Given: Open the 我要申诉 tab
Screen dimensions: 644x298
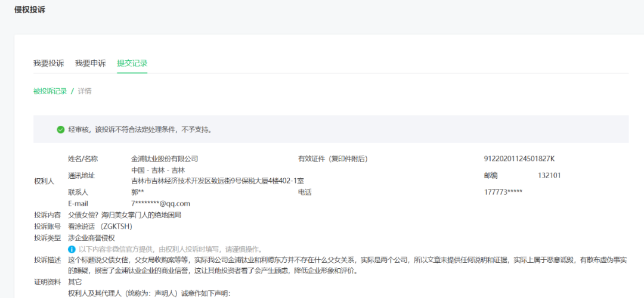Looking at the screenshot, I should [91, 63].
